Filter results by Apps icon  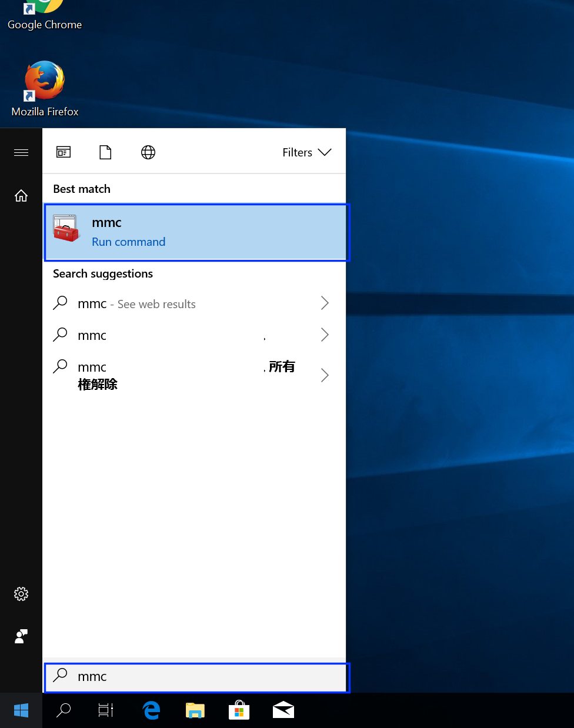[64, 152]
